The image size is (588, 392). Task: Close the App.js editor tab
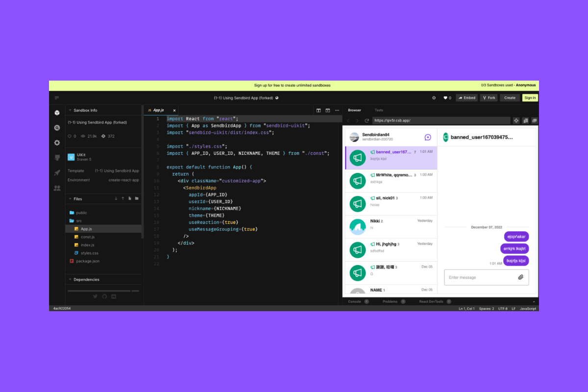[x=174, y=110]
